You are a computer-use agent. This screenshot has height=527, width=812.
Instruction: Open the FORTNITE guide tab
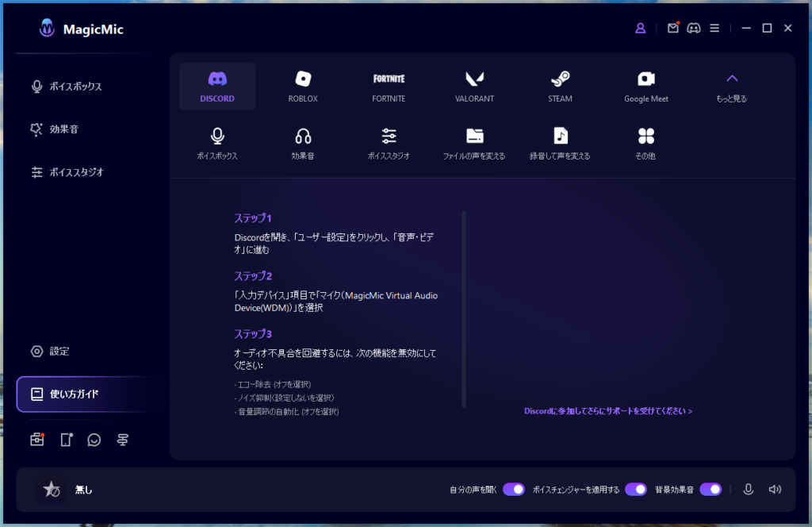coord(389,87)
